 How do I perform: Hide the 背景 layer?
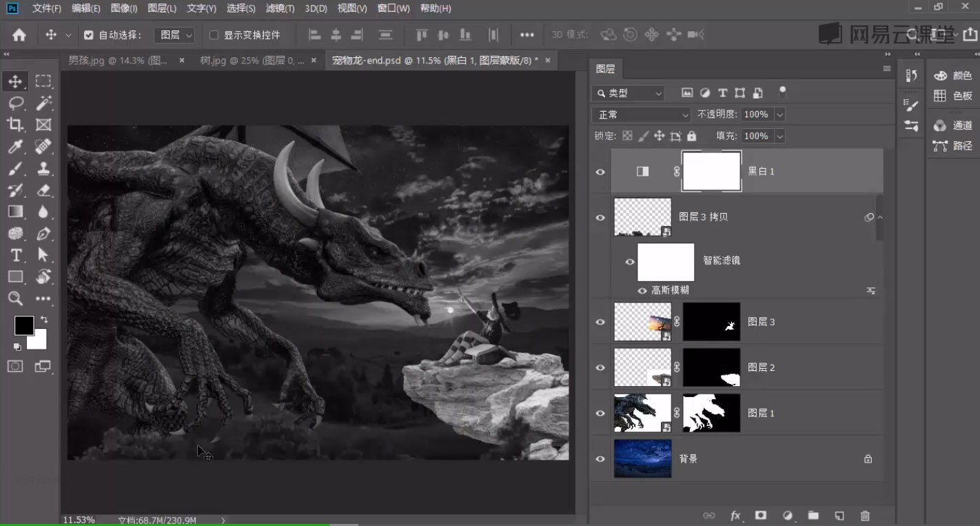point(600,458)
